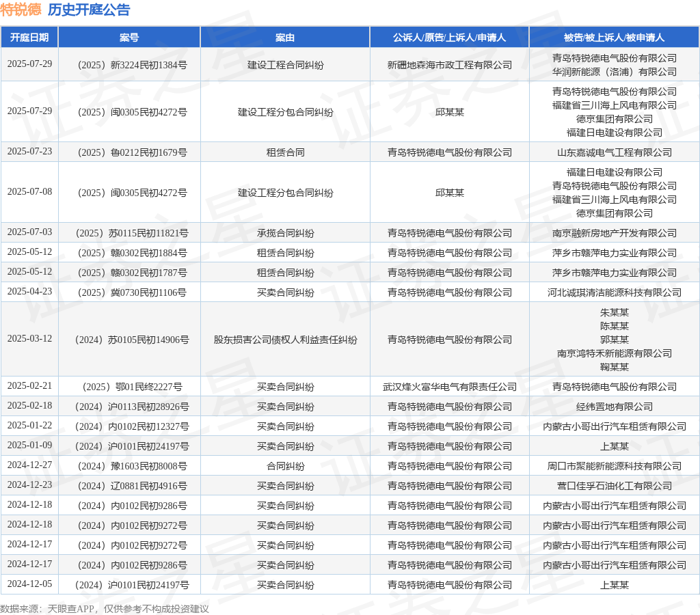The image size is (700, 615).
Task: Click defendant 华润新能源(洛浦)有限公司
Action: (x=615, y=71)
